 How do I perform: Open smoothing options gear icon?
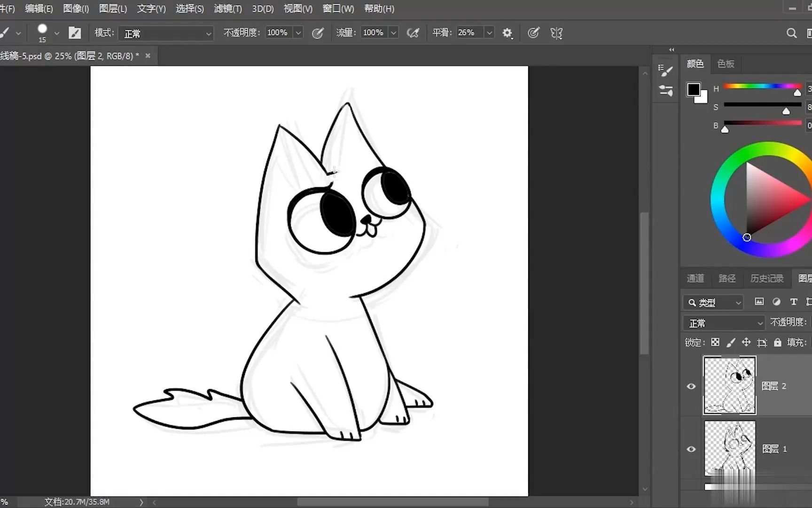[x=507, y=33]
